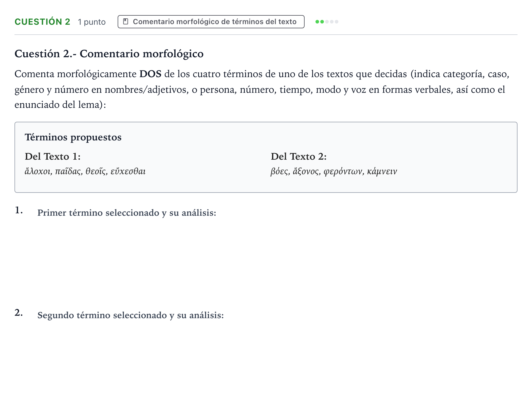This screenshot has width=532, height=414.
Task: Click the 'Comentario morfológico de términos del texto' tag
Action: pos(211,22)
